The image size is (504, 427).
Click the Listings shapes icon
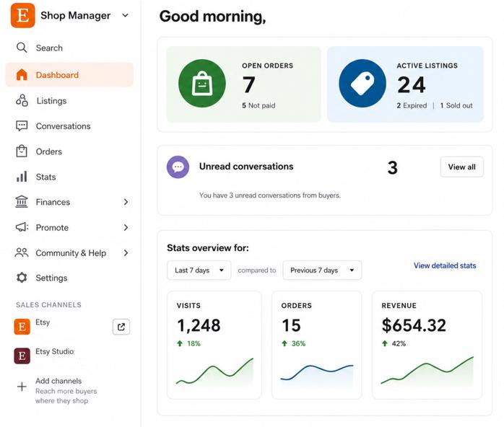coord(22,100)
